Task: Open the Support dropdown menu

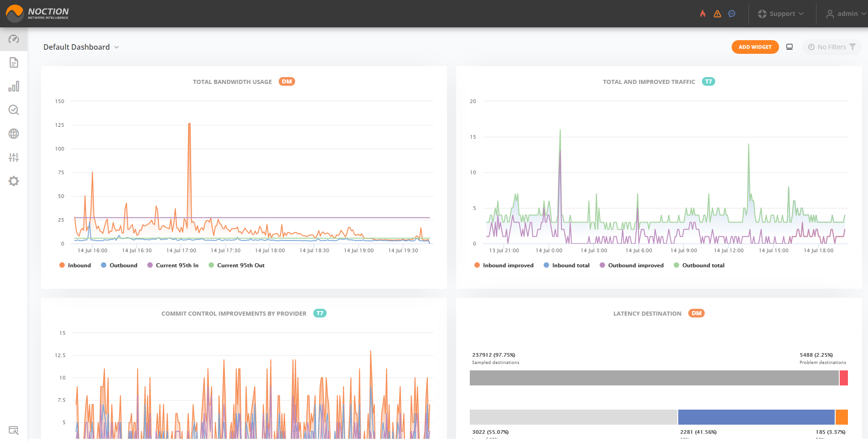Action: tap(781, 14)
